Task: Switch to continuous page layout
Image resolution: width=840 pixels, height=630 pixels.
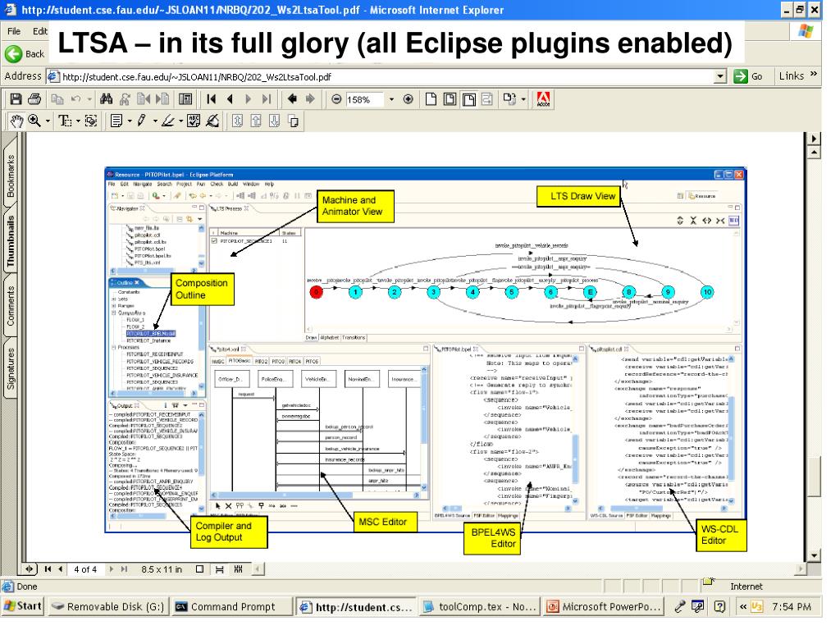Action: tap(219, 569)
